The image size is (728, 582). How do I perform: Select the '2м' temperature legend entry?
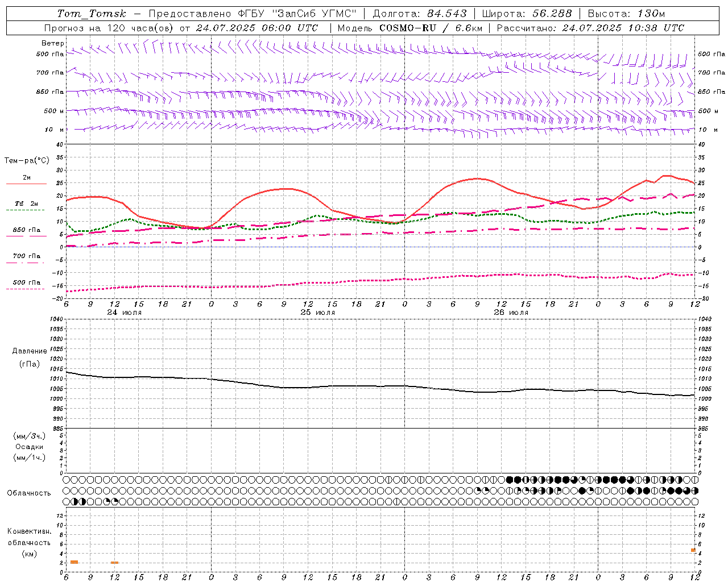27,178
